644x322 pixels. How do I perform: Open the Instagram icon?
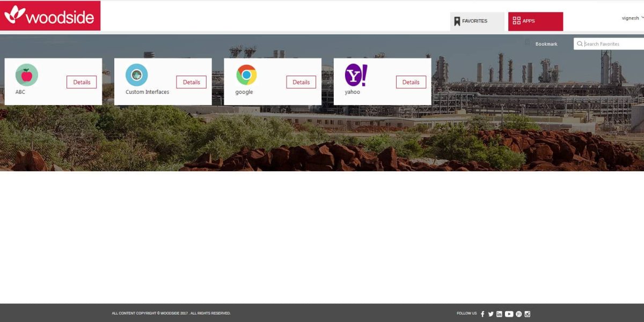(x=528, y=313)
